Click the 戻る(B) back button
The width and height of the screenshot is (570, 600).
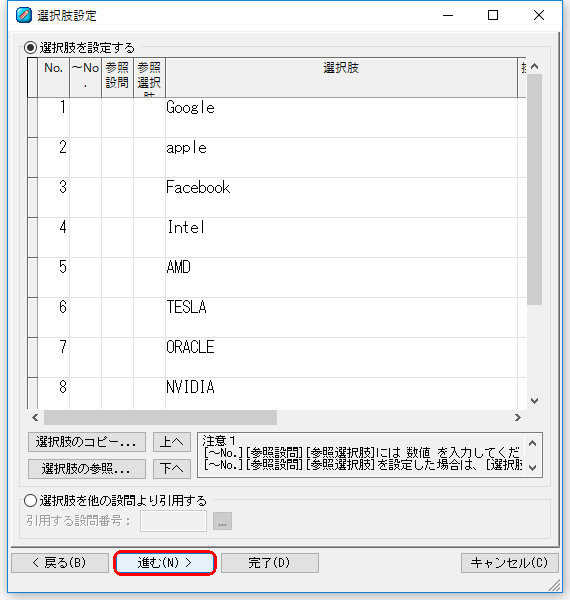pyautogui.click(x=60, y=563)
